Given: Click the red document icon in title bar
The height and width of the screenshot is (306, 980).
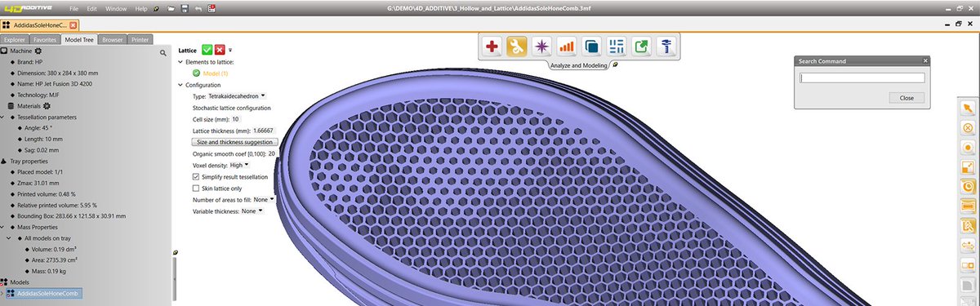Looking at the screenshot, I should 212,8.
